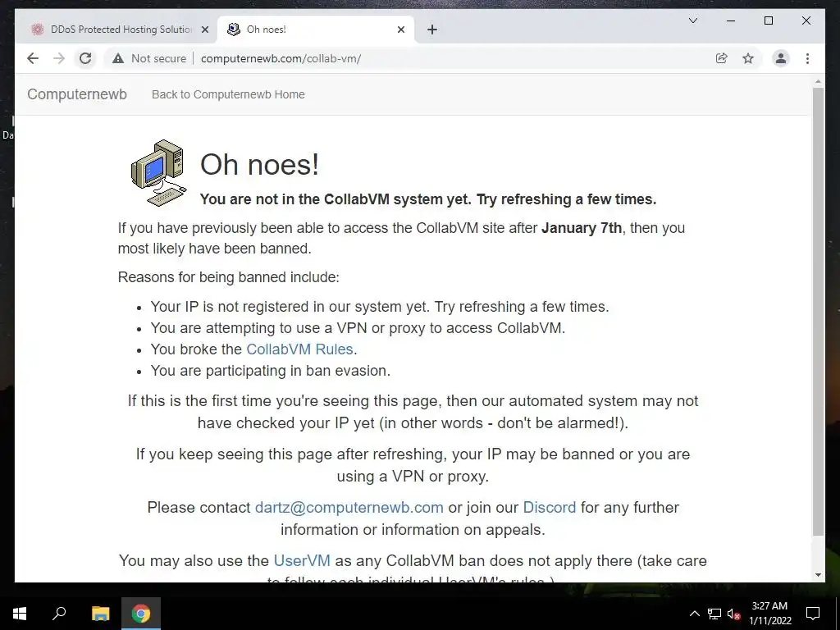View the Not secure site warning icon
This screenshot has height=630, width=840.
tap(118, 58)
